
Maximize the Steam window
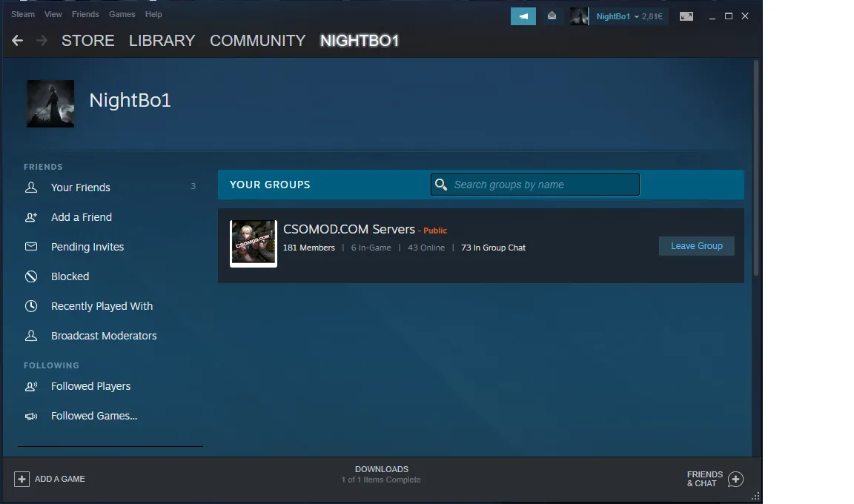click(728, 16)
